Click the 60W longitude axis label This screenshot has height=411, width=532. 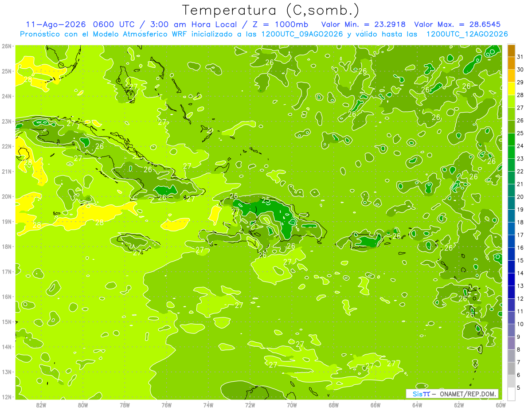coord(501,404)
